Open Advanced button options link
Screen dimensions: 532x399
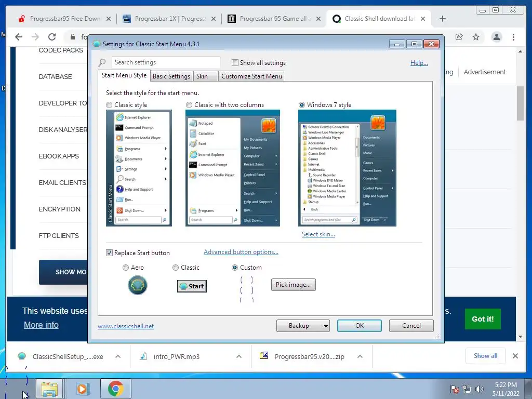pyautogui.click(x=241, y=252)
